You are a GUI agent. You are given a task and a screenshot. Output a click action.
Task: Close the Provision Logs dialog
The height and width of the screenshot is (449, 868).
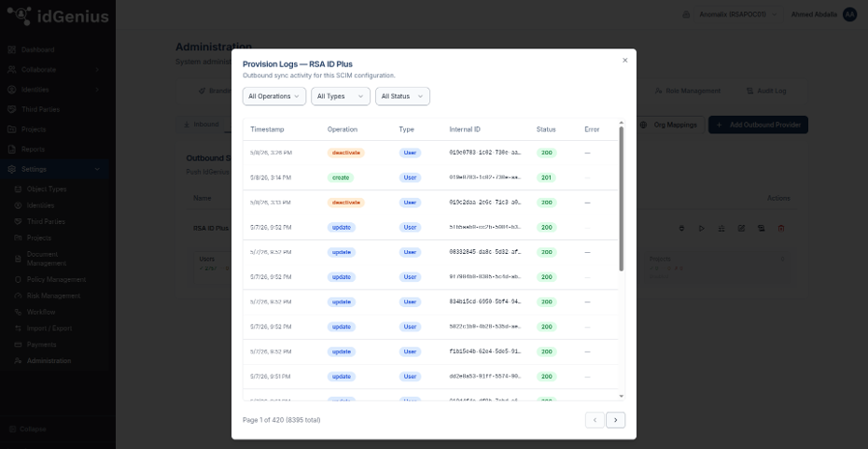point(625,61)
